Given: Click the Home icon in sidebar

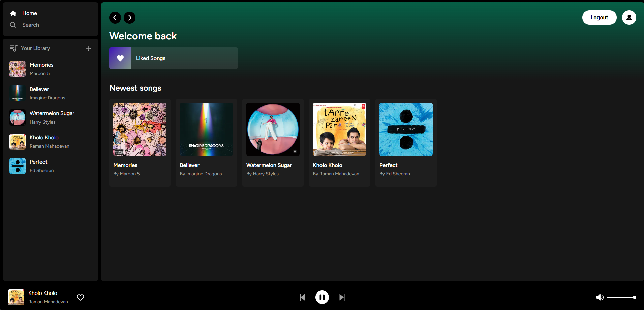Looking at the screenshot, I should (x=13, y=13).
